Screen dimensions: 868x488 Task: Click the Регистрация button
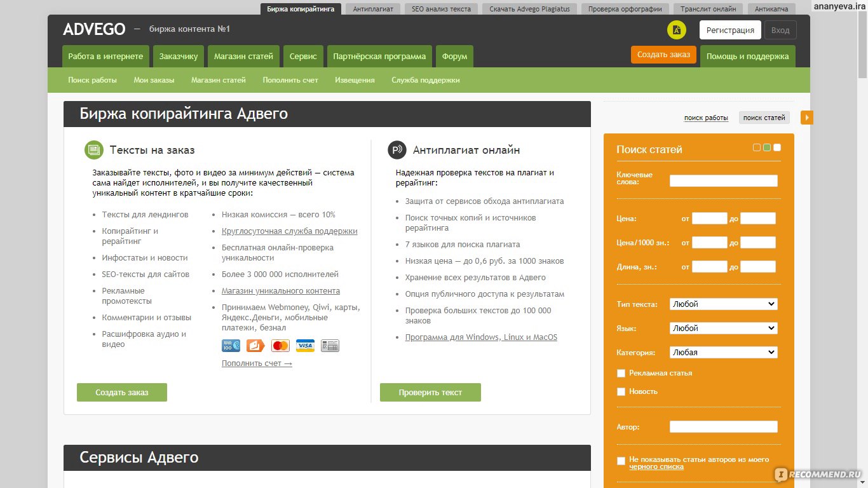(x=730, y=30)
